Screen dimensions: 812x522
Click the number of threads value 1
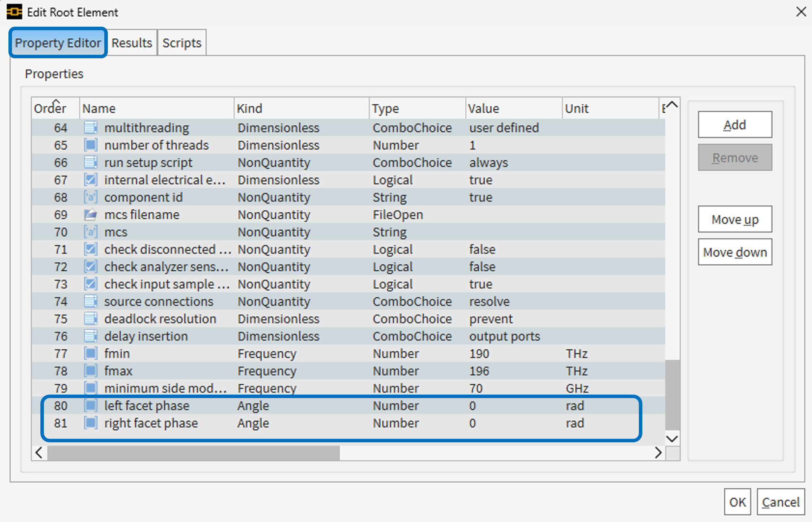click(x=472, y=145)
